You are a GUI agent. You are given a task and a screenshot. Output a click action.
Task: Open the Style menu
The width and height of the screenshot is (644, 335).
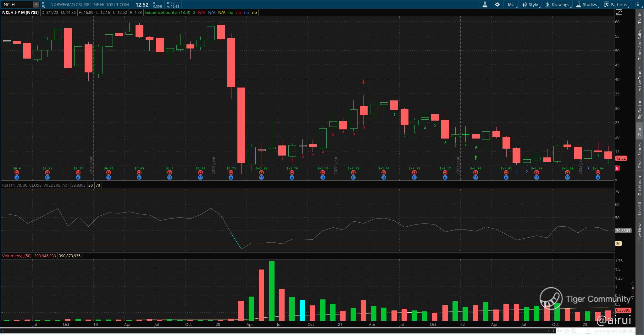tap(531, 4)
